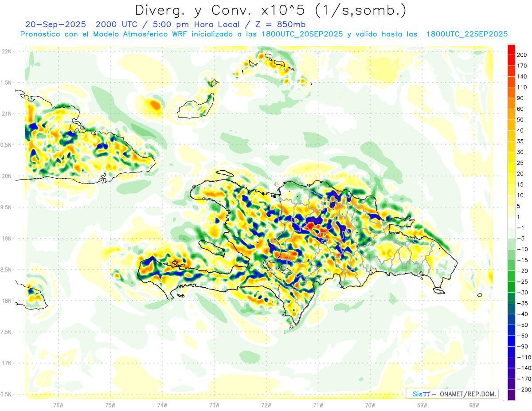Screen dimensions: 532x411
Task: Click the dark purple bottom colorbar segment
Action: coord(512,395)
